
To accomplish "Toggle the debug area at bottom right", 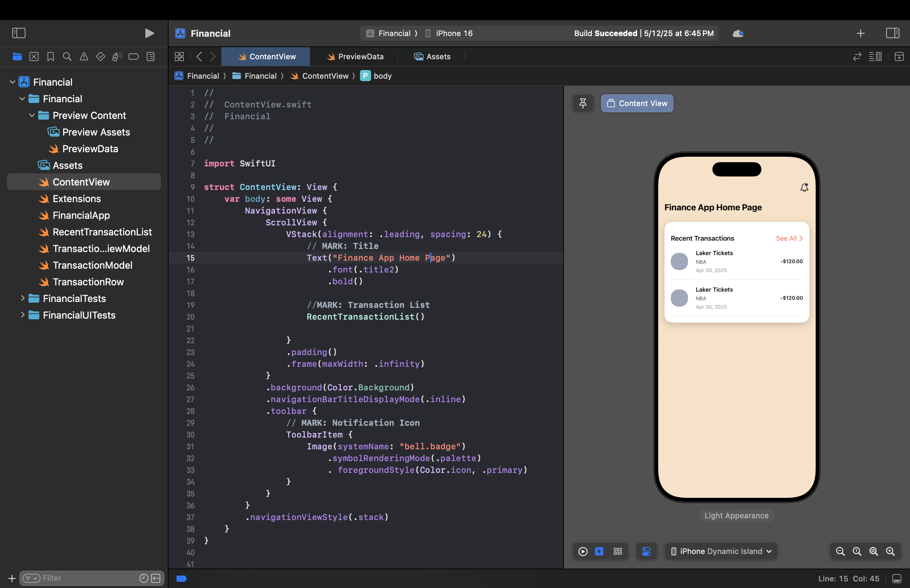I will (x=896, y=578).
